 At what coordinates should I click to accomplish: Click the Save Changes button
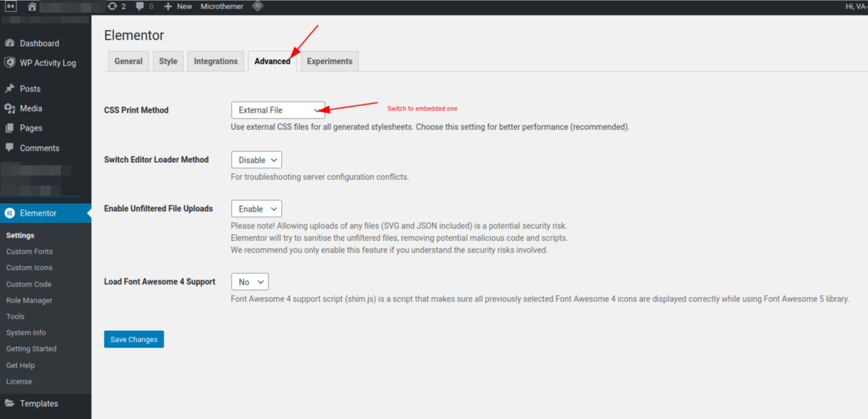click(x=134, y=339)
